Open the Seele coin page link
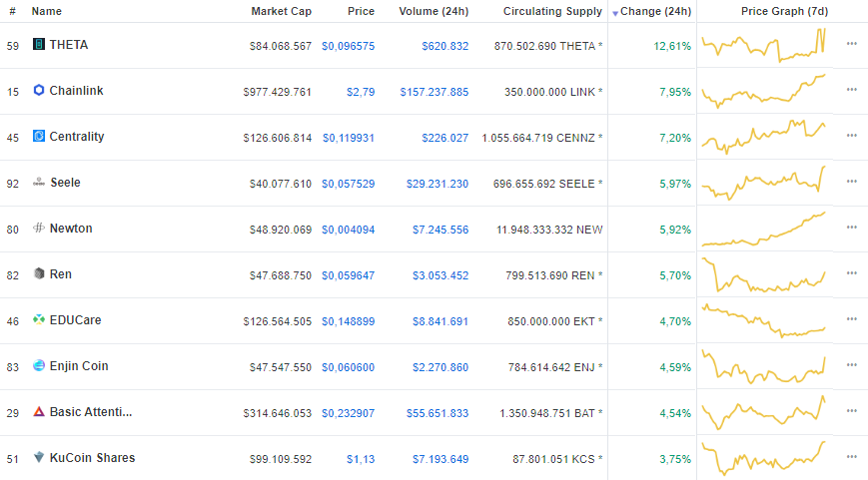Screen dimensions: 868x480 65,183
